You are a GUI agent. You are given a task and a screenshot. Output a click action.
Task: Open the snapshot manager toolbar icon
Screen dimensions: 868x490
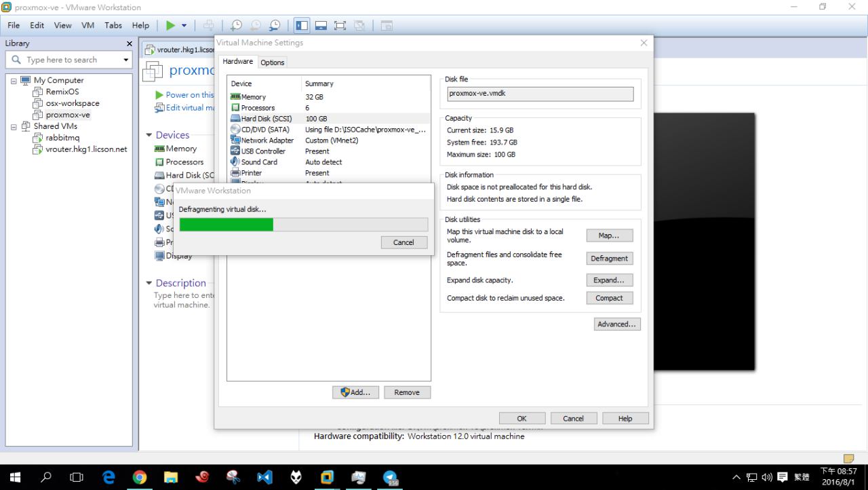pos(275,26)
